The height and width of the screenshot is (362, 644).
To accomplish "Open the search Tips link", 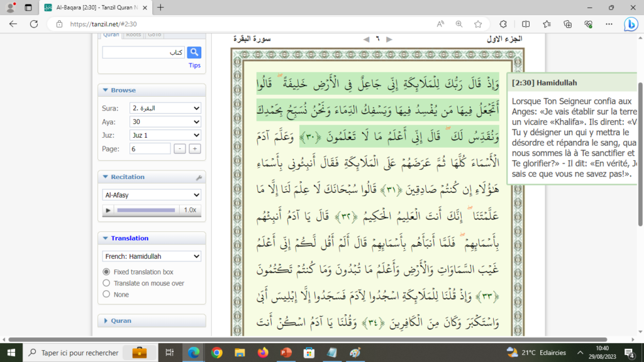I will 195,65.
